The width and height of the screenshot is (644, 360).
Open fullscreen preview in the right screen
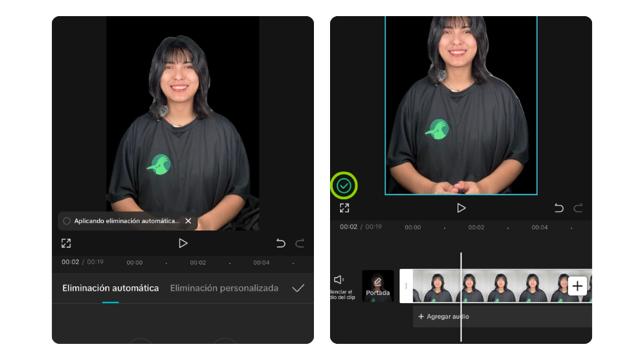coord(344,208)
